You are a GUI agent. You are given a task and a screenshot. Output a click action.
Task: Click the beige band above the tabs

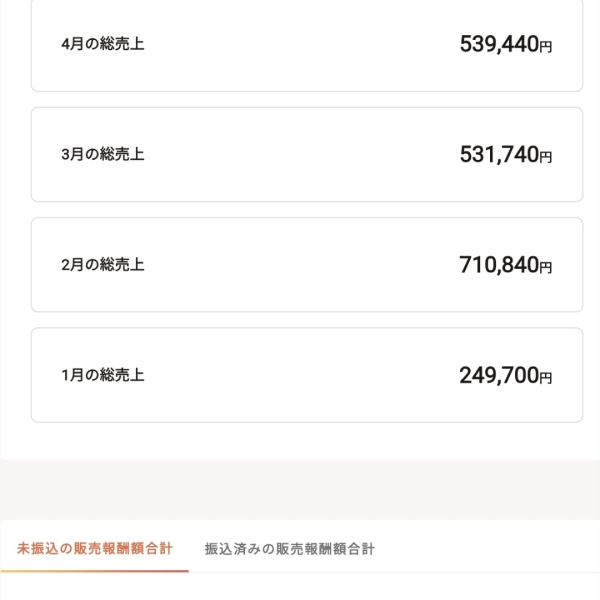pos(300,490)
